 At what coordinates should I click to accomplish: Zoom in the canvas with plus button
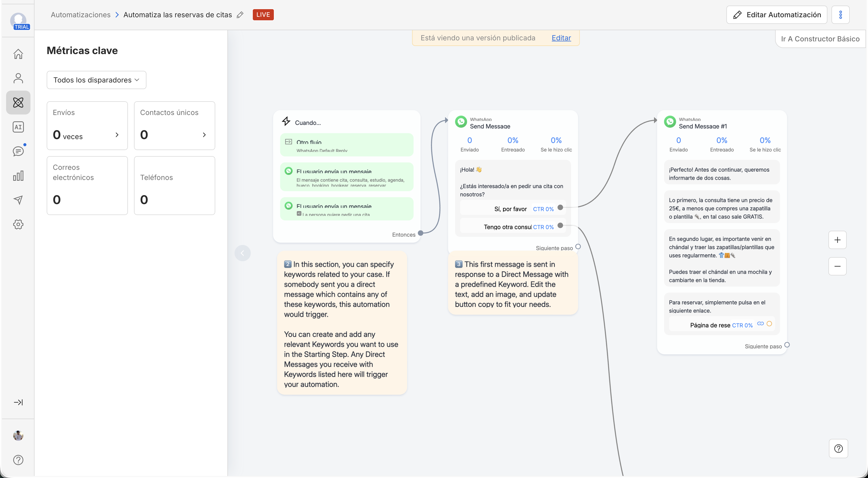coord(837,240)
